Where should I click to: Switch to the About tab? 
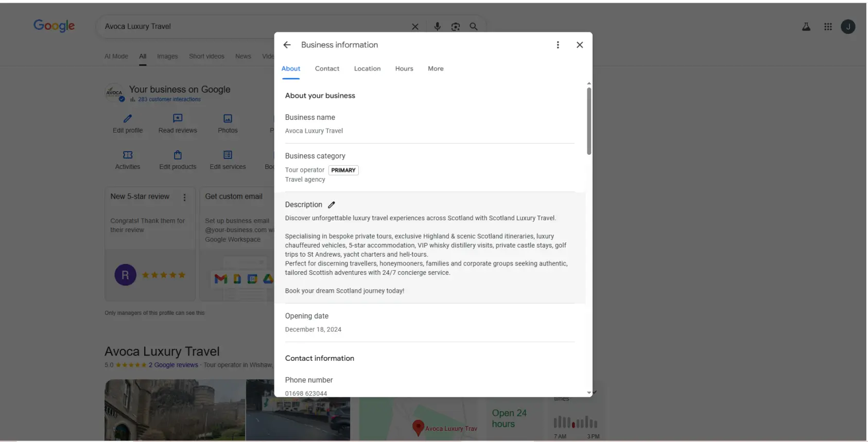click(291, 69)
